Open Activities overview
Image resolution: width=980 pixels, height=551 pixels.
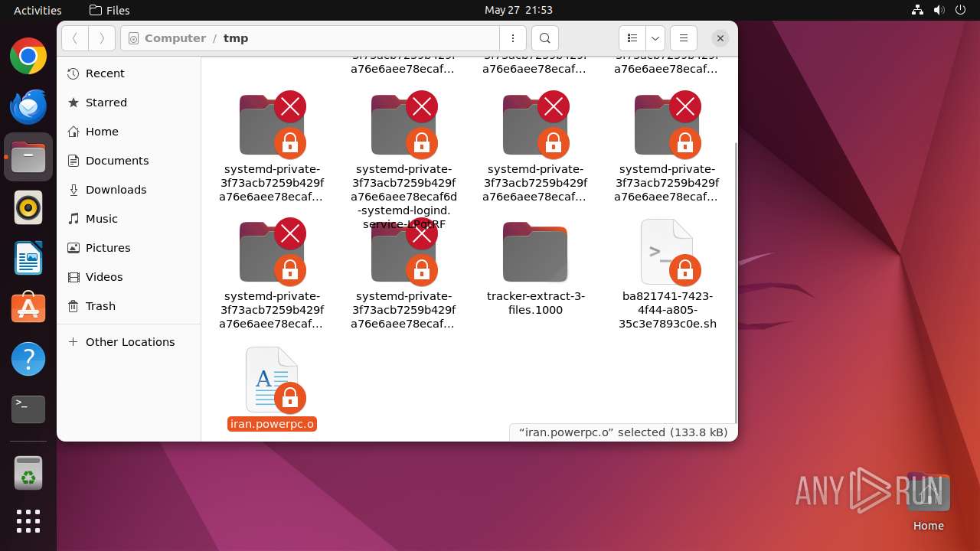pyautogui.click(x=38, y=10)
